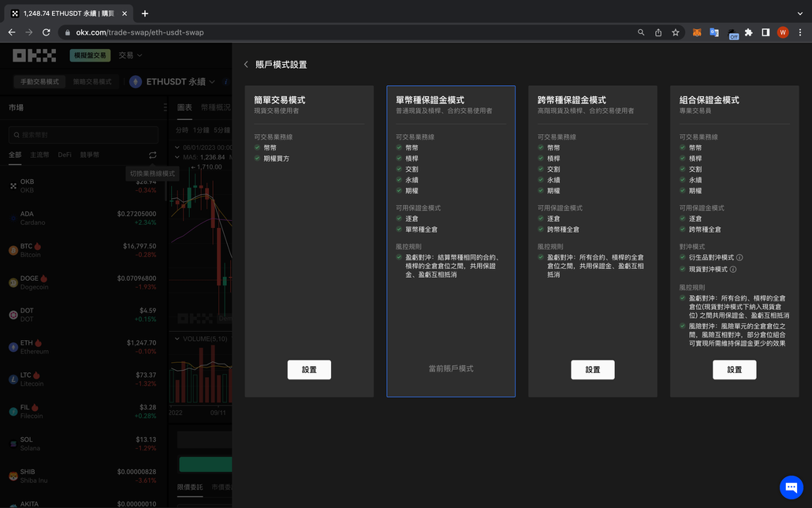Open the Chrome profile avatar W
Viewport: 812px width, 508px height.
(783, 32)
